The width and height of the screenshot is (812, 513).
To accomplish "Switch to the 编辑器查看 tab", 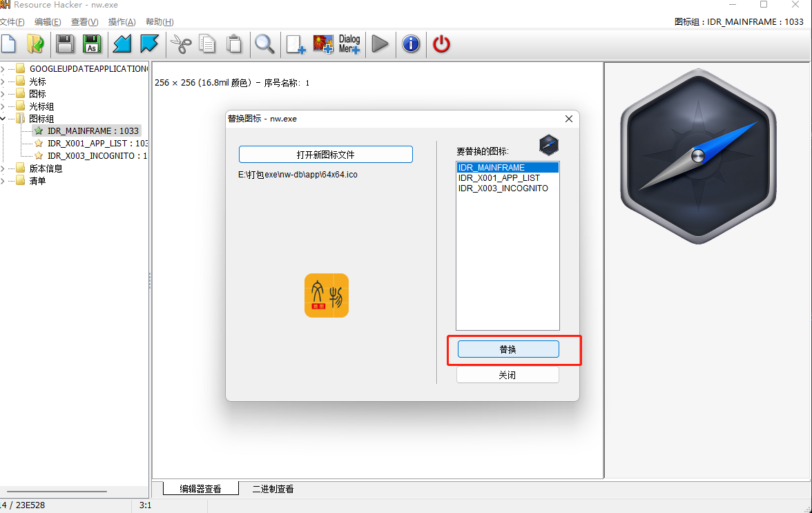I will (200, 489).
